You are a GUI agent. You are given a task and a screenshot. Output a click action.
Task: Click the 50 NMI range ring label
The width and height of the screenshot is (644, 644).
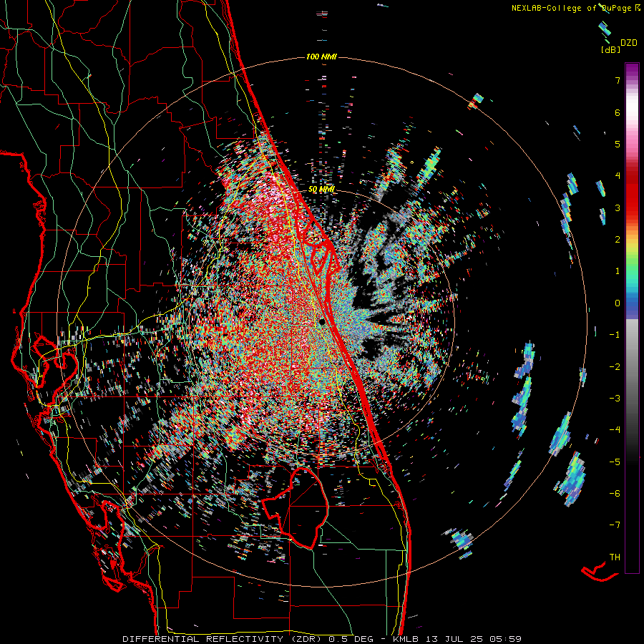point(321,189)
